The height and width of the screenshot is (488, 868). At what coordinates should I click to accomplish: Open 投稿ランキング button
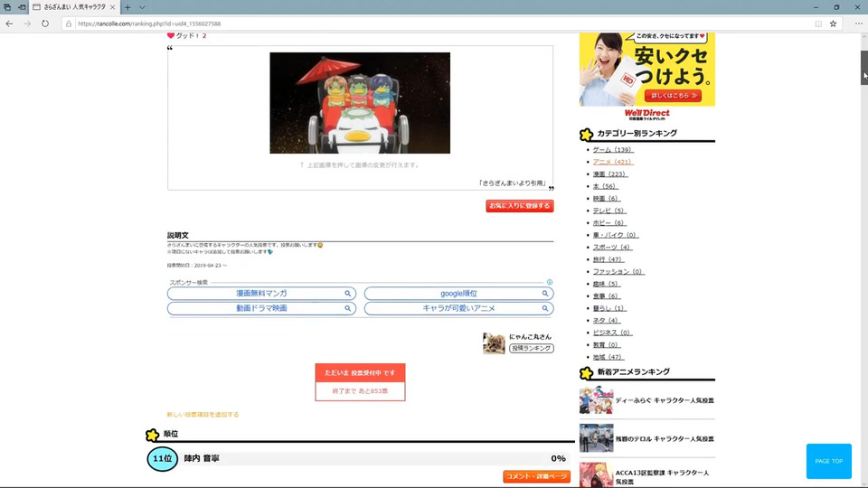tap(531, 348)
